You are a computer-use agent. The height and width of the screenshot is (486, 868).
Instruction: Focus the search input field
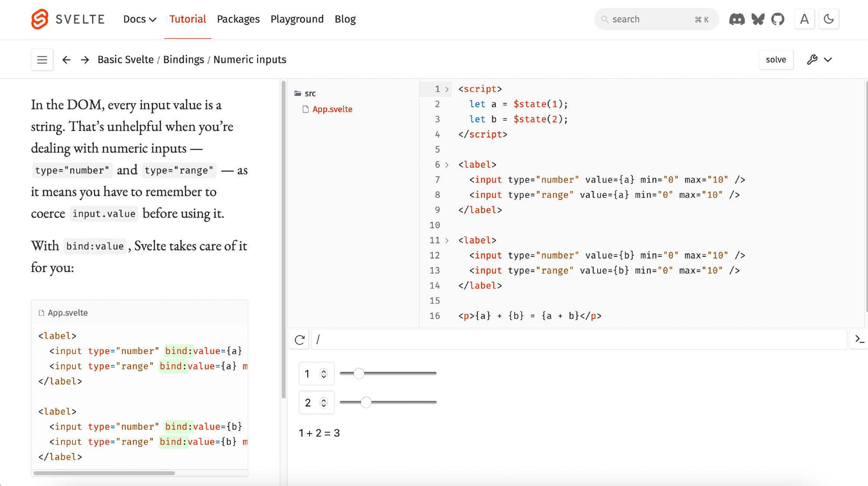(651, 19)
